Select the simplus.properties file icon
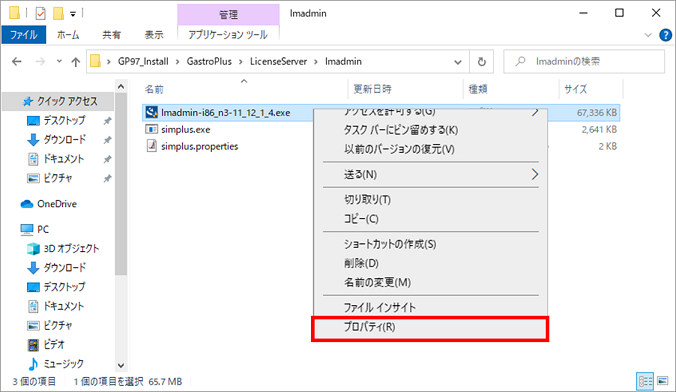Image resolution: width=676 pixels, height=392 pixels. pos(151,146)
